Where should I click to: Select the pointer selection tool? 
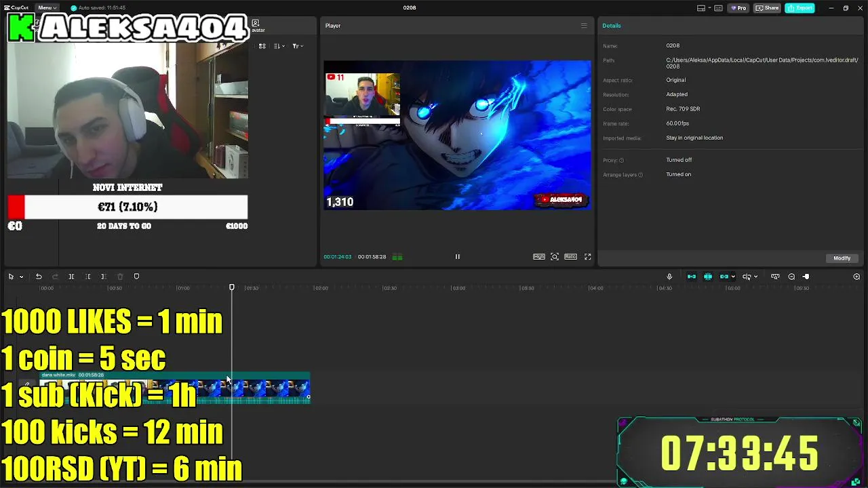[11, 277]
